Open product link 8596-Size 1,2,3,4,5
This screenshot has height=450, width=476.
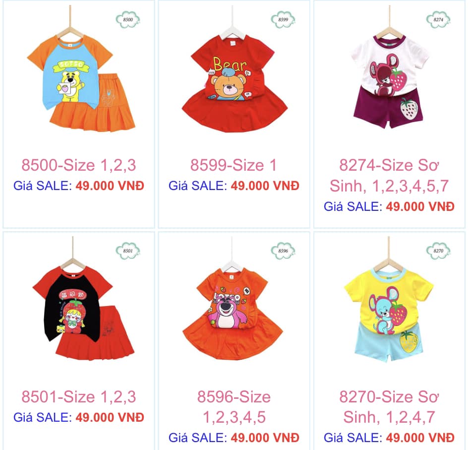[234, 407]
